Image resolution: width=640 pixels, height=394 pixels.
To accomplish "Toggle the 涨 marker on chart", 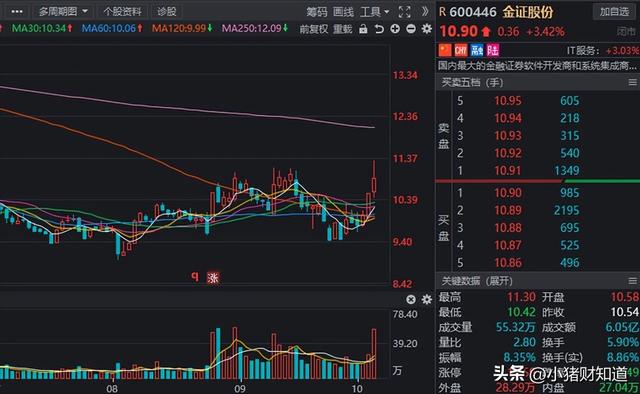I will click(213, 278).
